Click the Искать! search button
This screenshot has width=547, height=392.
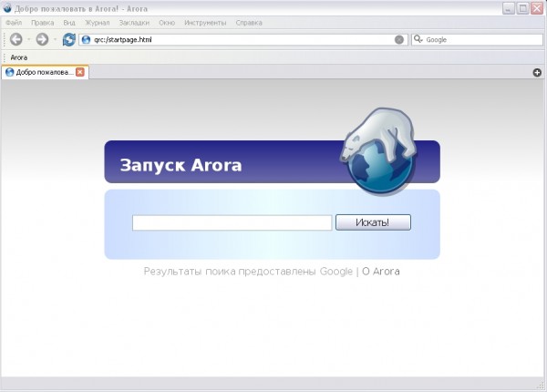tap(373, 222)
